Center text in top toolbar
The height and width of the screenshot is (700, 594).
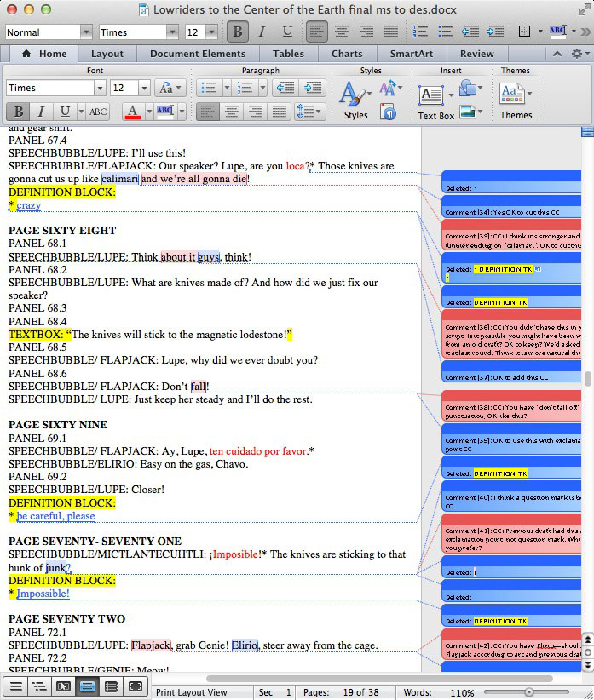point(342,32)
